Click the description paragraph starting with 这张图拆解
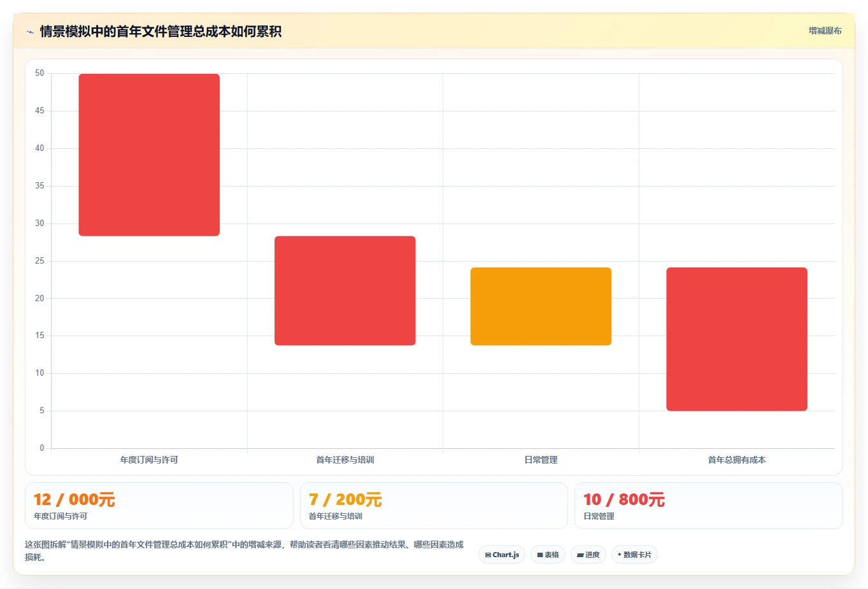The width and height of the screenshot is (868, 589). coord(245,551)
